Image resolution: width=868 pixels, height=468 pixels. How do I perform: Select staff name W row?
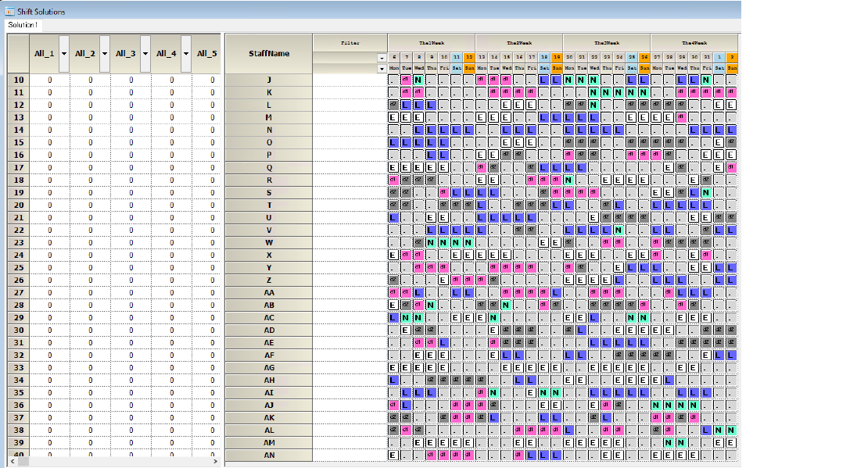point(268,242)
